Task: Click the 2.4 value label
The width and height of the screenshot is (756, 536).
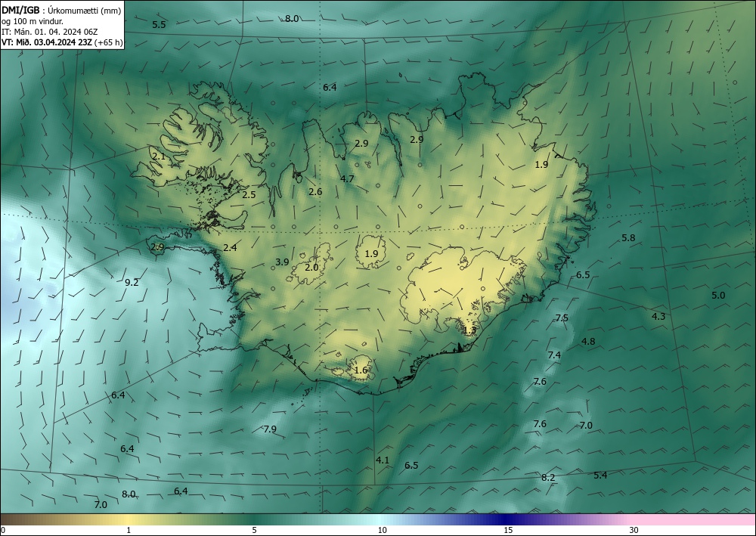Action: (x=230, y=248)
